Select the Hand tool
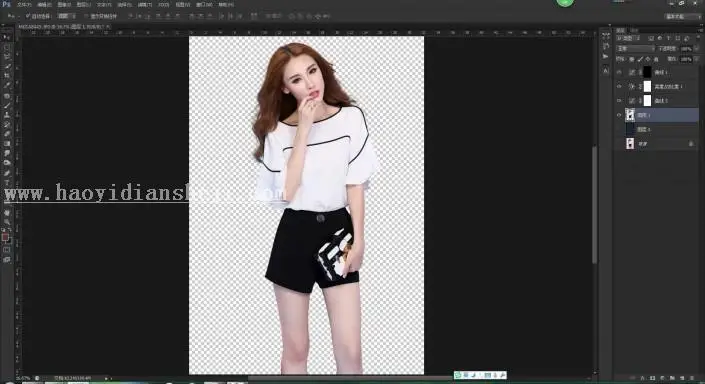The width and height of the screenshot is (705, 384). [x=7, y=212]
